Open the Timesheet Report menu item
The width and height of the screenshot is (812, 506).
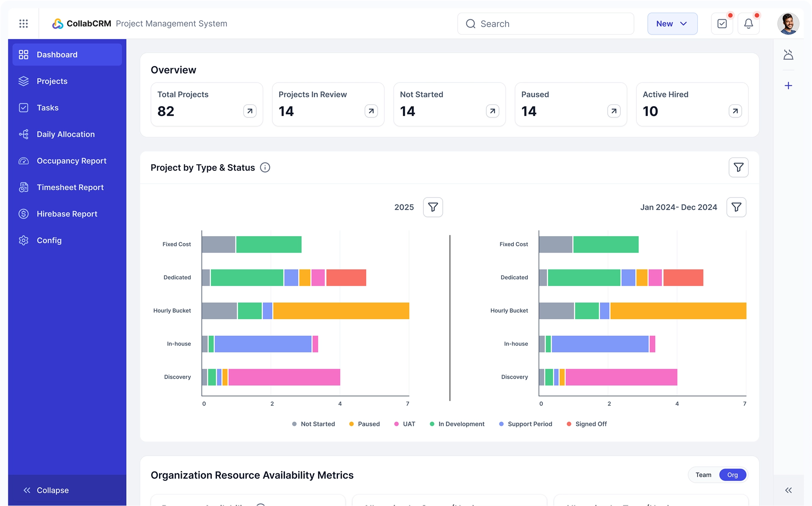pos(70,187)
